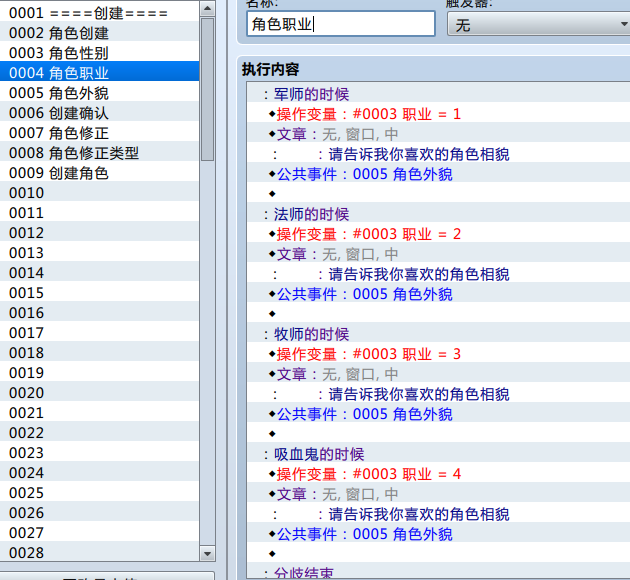Select empty event slot 0014
630x580 pixels.
99,273
